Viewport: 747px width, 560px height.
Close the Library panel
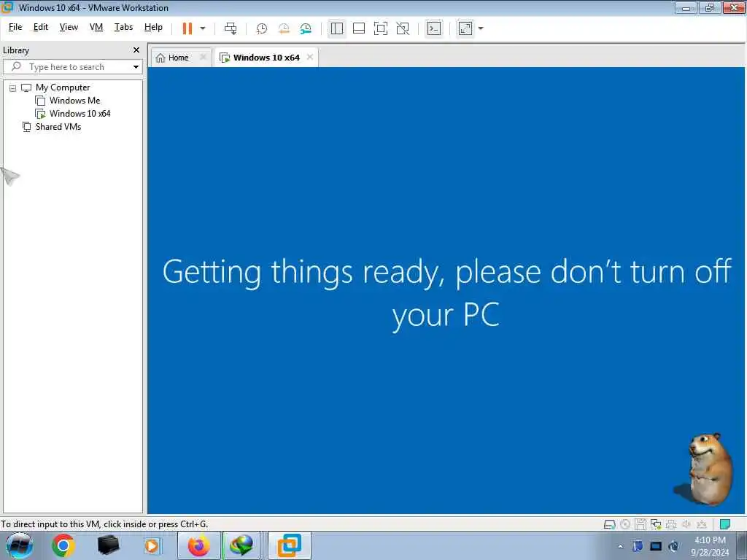136,50
